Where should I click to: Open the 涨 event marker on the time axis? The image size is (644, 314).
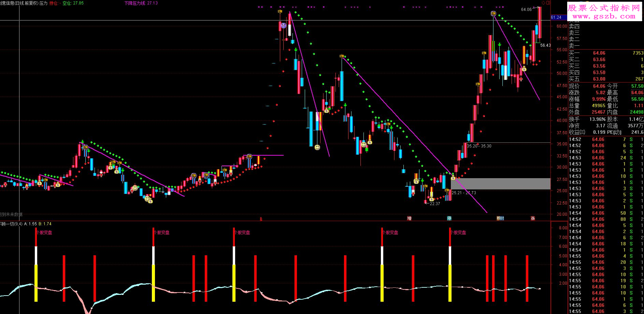[x=533, y=218]
